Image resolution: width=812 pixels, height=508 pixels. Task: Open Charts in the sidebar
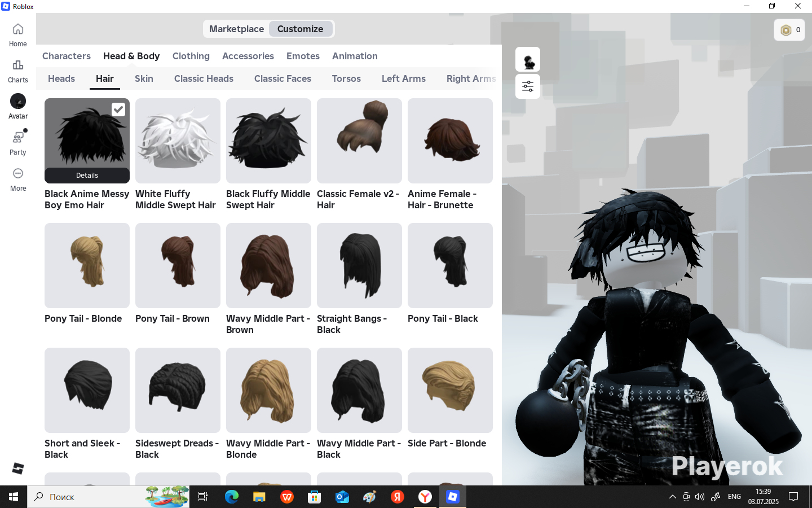tap(18, 71)
